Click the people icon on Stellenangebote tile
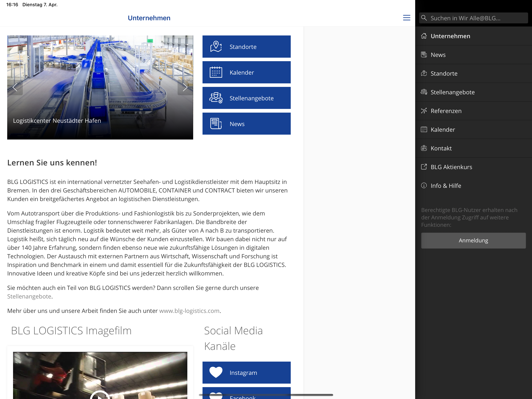Screen dimensions: 532x399 [216, 98]
